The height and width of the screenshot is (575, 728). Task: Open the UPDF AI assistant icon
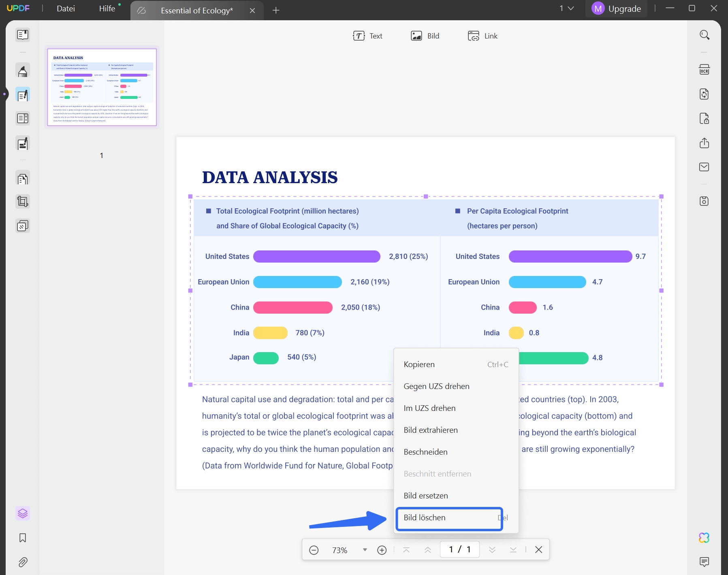tap(705, 538)
